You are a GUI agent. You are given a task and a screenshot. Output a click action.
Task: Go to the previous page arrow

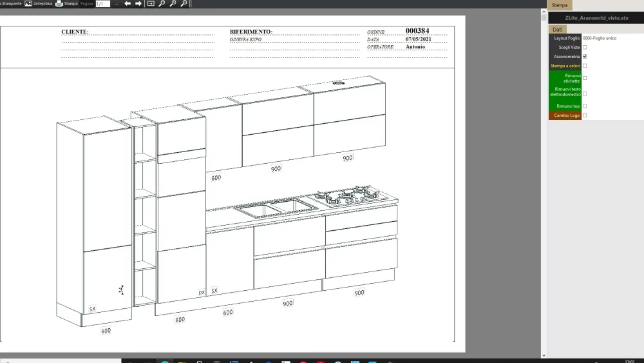[128, 4]
